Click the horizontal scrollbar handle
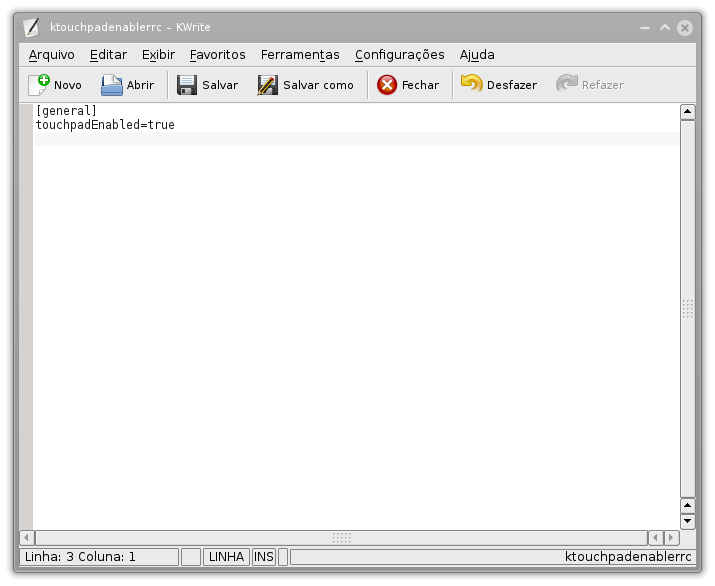 (342, 538)
